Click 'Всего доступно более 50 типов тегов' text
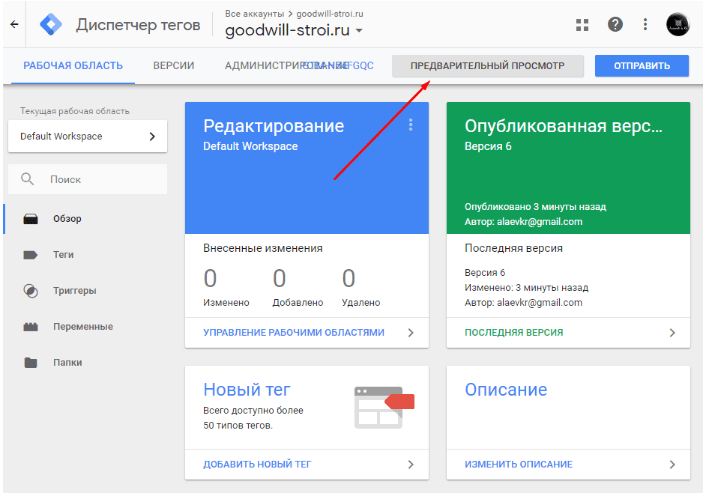 253,418
